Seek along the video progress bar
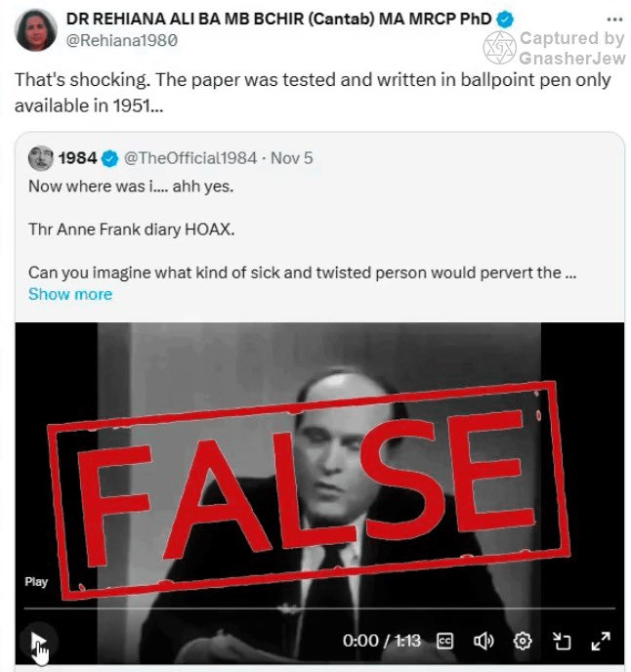The image size is (631, 672). point(319,608)
